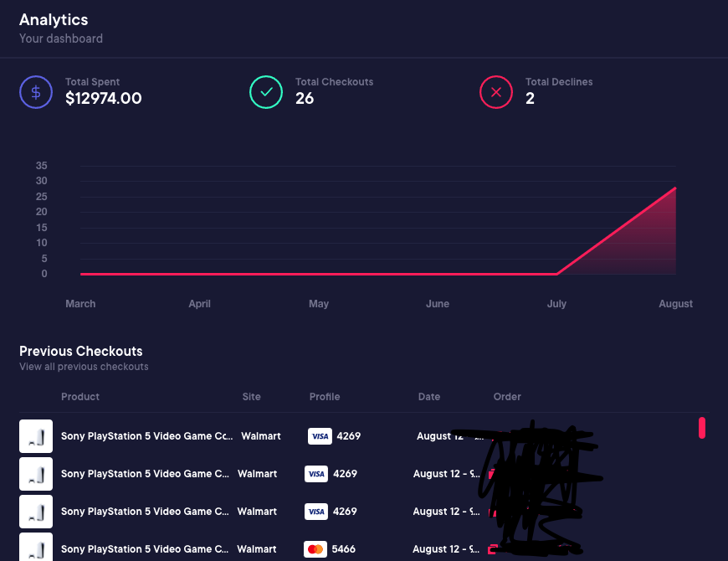
Task: Click the April label on chart axis
Action: click(x=199, y=304)
